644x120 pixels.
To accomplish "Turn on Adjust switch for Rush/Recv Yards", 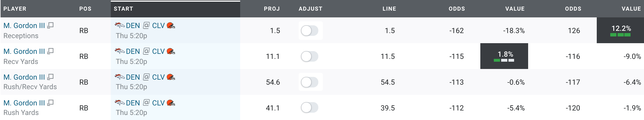I will coord(309,82).
